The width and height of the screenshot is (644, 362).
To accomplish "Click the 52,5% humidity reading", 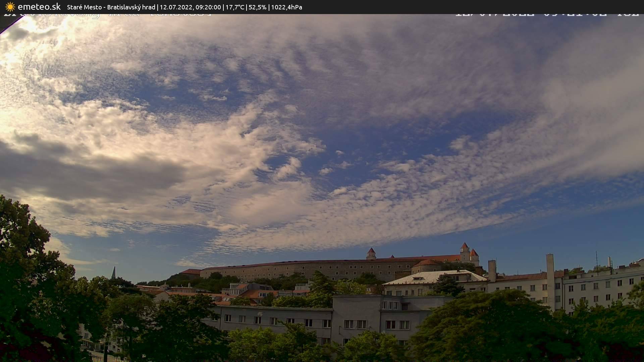I will tap(257, 7).
